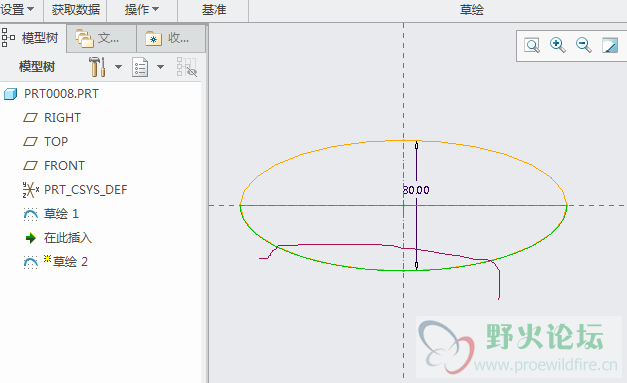Click the model tree tab icon
Image resolution: width=627 pixels, height=383 pixels.
click(x=8, y=38)
